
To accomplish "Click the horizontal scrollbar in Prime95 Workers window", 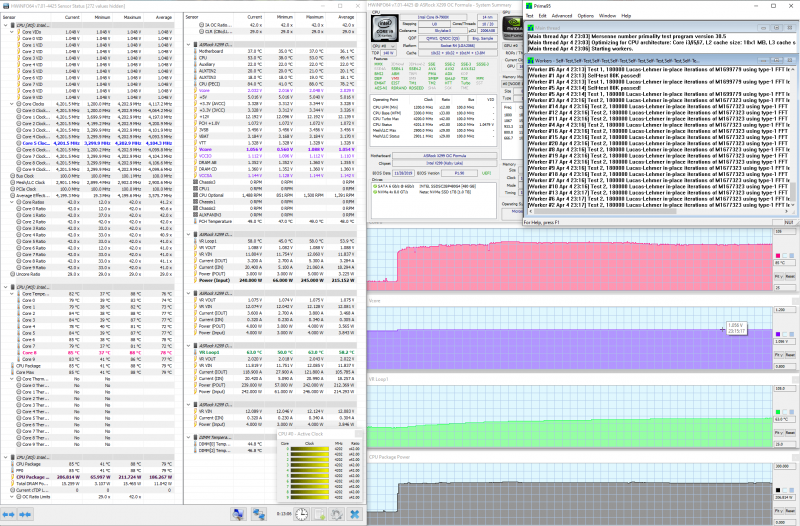I will 658,211.
